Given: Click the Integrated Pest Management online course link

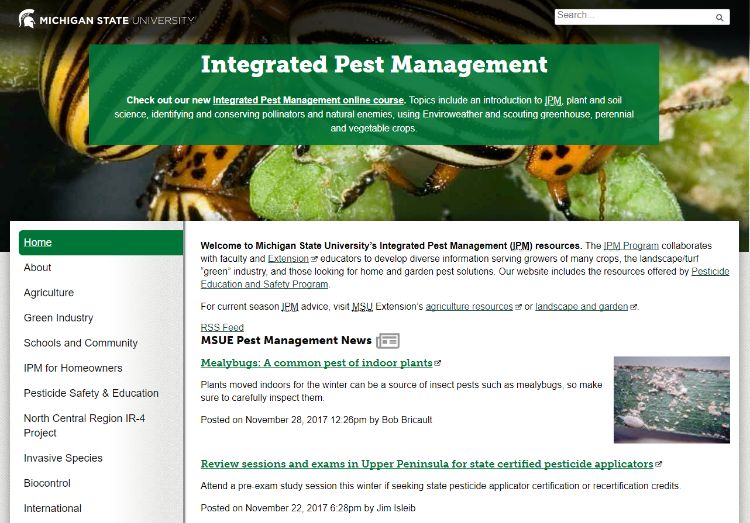Looking at the screenshot, I should (x=308, y=101).
